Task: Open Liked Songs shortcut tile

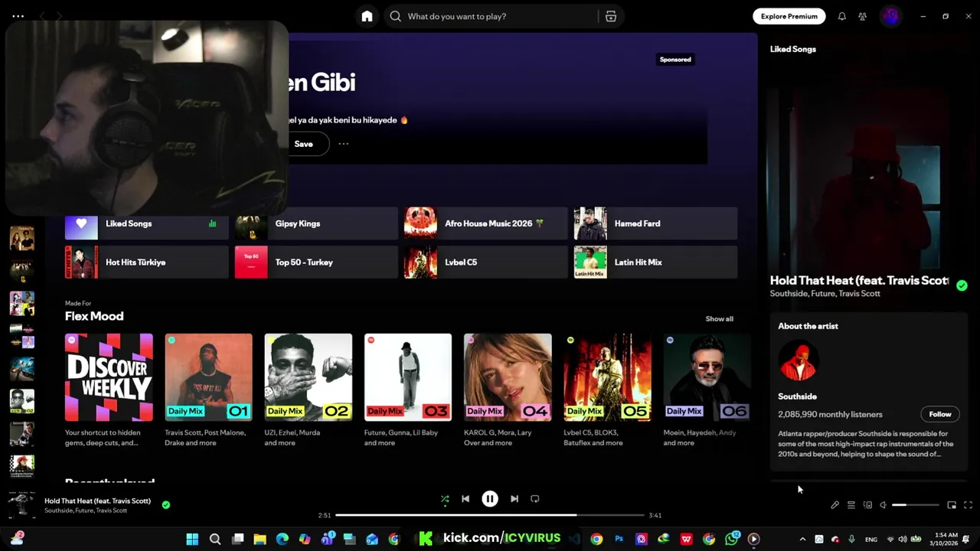Action: pyautogui.click(x=147, y=223)
